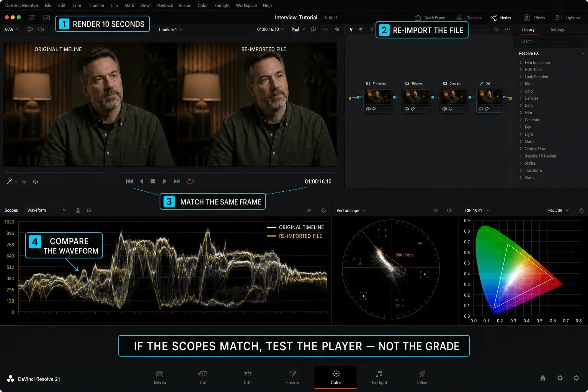This screenshot has height=392, width=588.
Task: Open the Timeline 1 selector dropdown
Action: [x=170, y=29]
